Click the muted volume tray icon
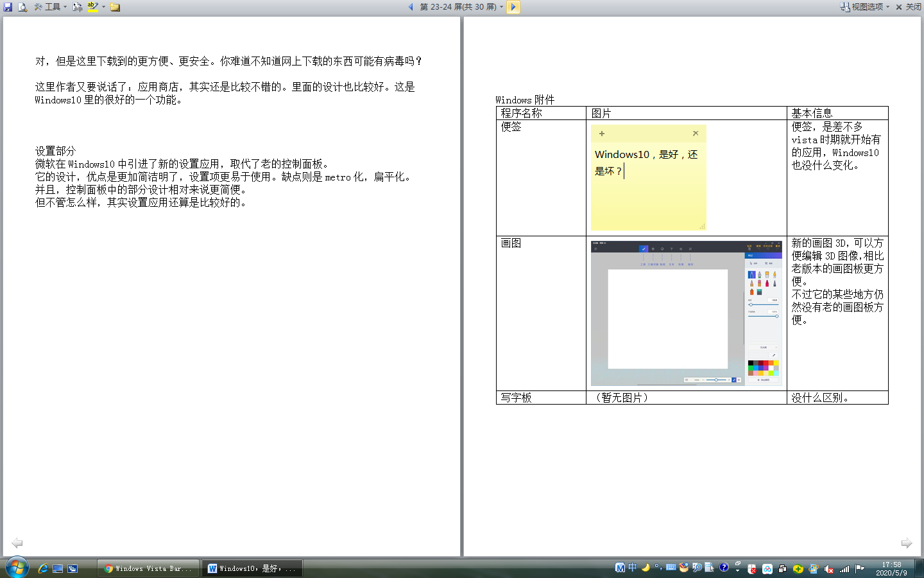924x578 pixels. click(x=829, y=568)
